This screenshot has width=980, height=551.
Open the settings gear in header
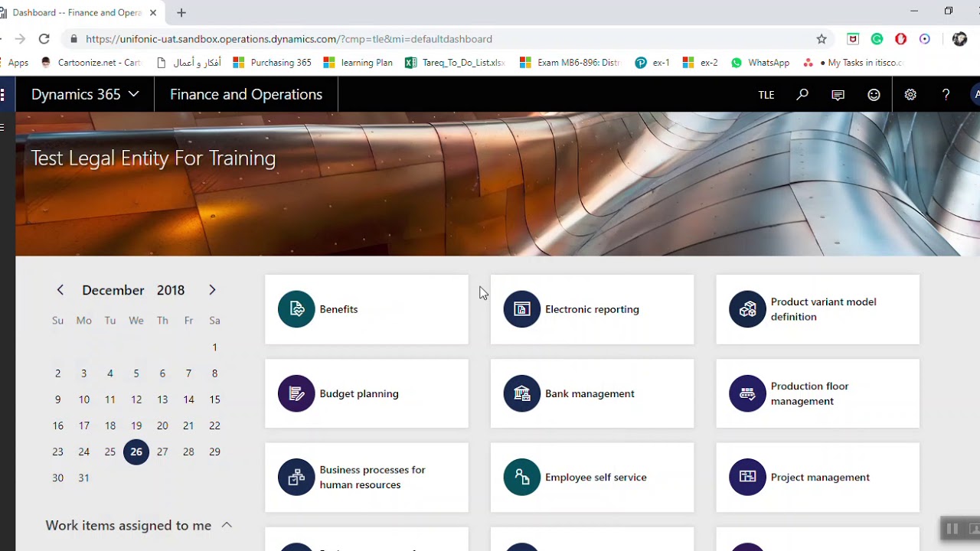[910, 95]
